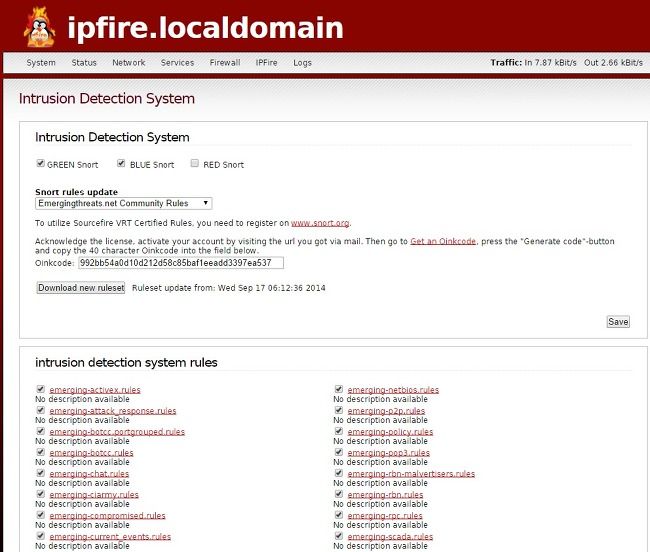The width and height of the screenshot is (650, 552).
Task: Open the emerging-rbn-malvertisers.rules link
Action: pos(411,474)
